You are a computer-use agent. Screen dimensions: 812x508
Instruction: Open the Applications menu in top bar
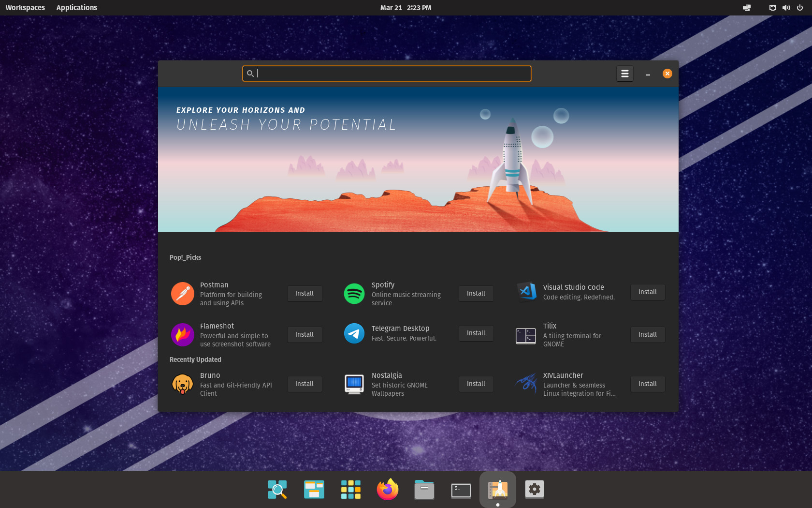tap(77, 8)
